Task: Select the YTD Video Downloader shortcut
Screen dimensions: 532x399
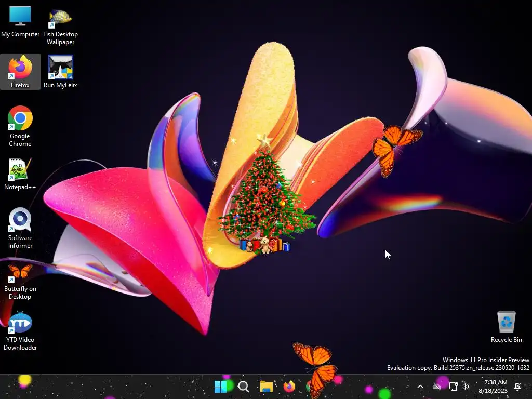Action: click(20, 331)
